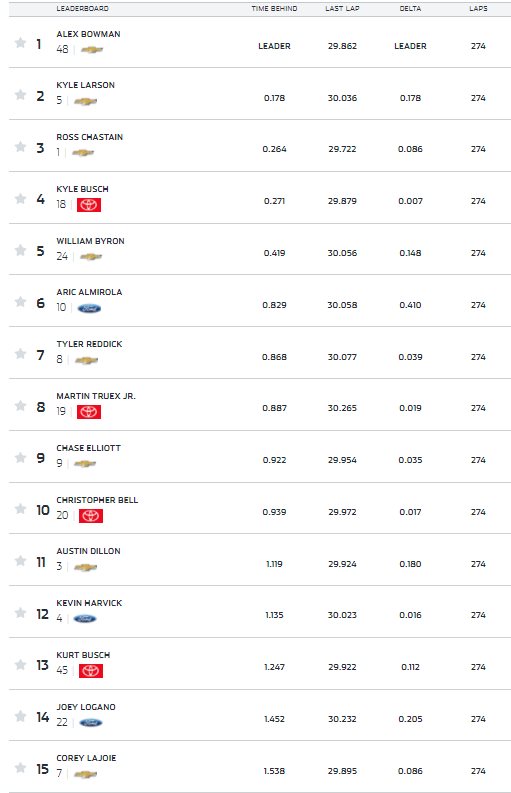The image size is (511, 793).
Task: Select Tyler Reddick's leaderboard row name
Action: [89, 344]
